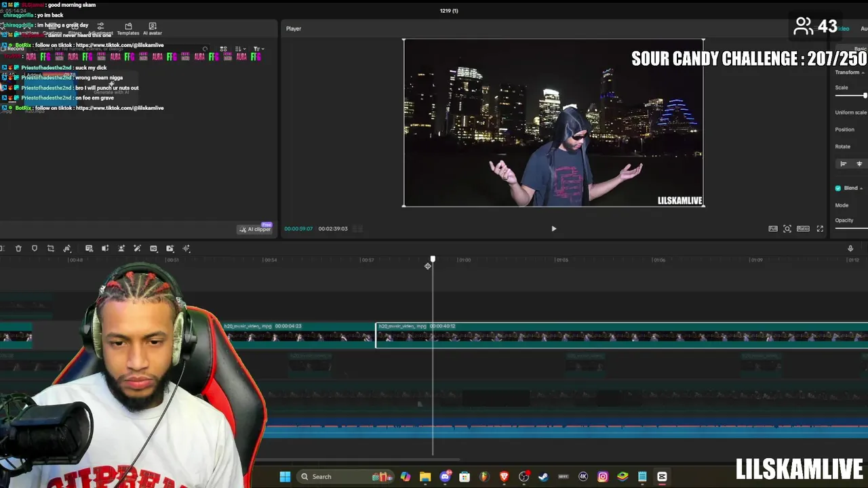Select the Basic sub-tab in the properties panel
Viewport: 868px width, 488px height.
pyautogui.click(x=860, y=49)
